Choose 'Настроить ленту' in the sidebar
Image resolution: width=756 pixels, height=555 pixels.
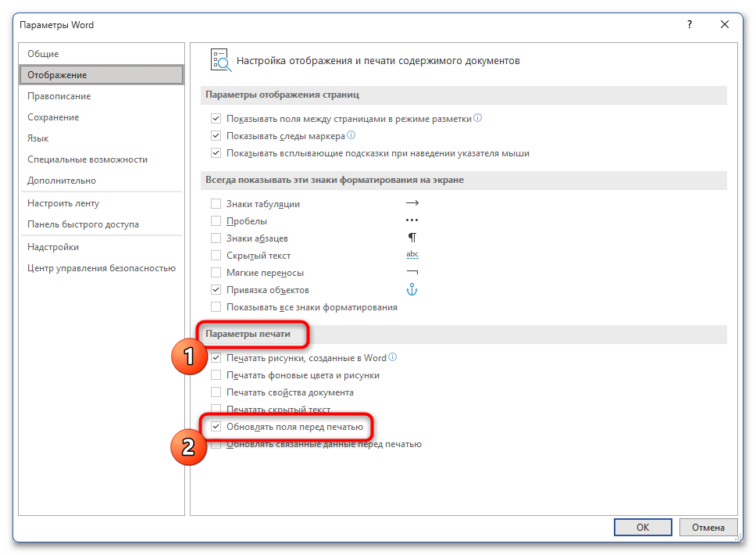[102, 203]
